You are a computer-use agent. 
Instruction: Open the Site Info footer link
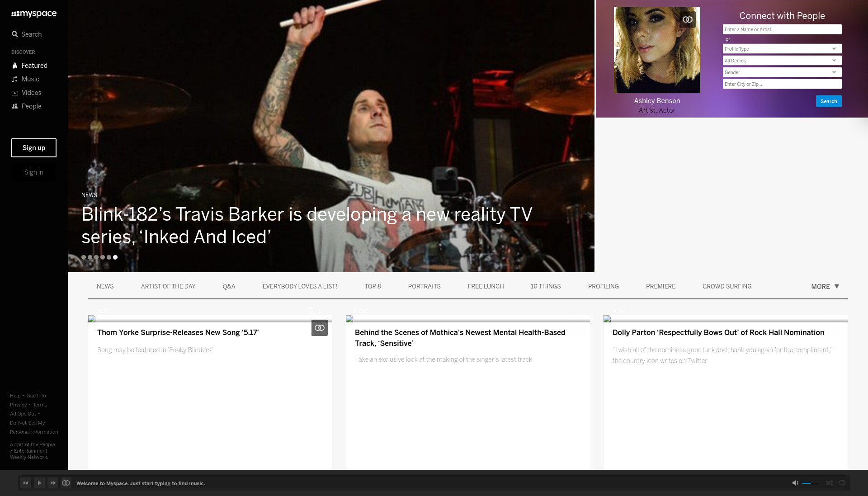click(x=36, y=396)
